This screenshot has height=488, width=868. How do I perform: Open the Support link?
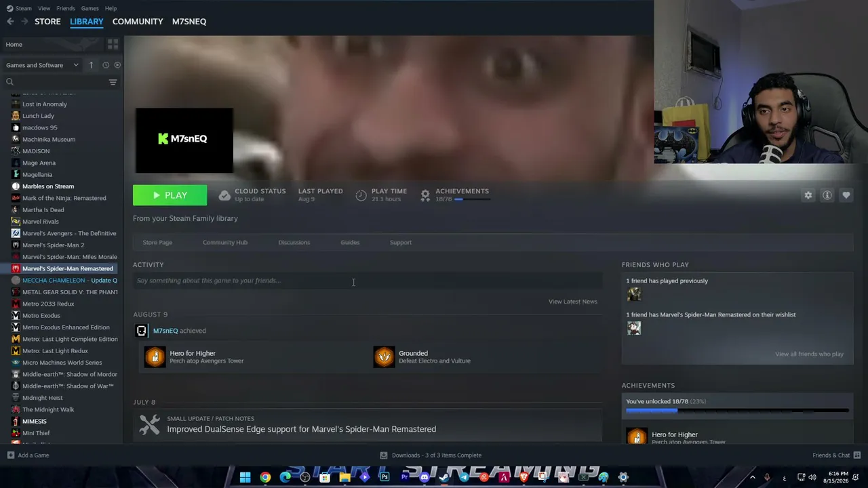tap(401, 242)
